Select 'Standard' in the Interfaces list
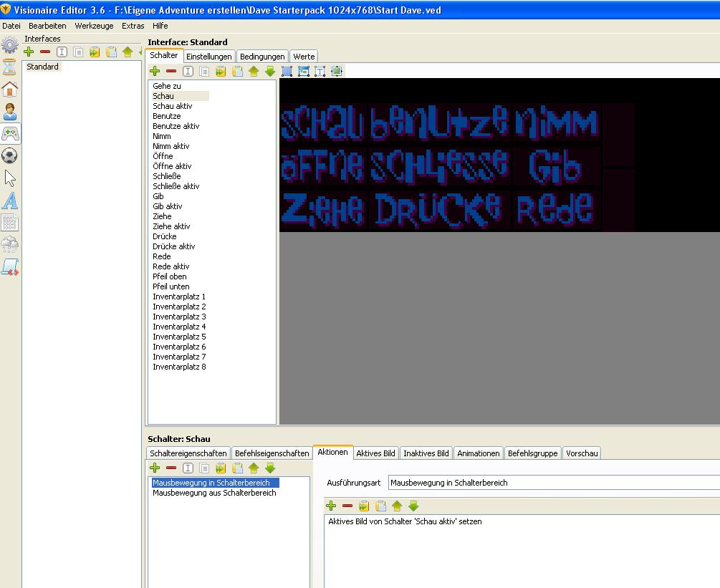Image resolution: width=720 pixels, height=588 pixels. [x=42, y=67]
